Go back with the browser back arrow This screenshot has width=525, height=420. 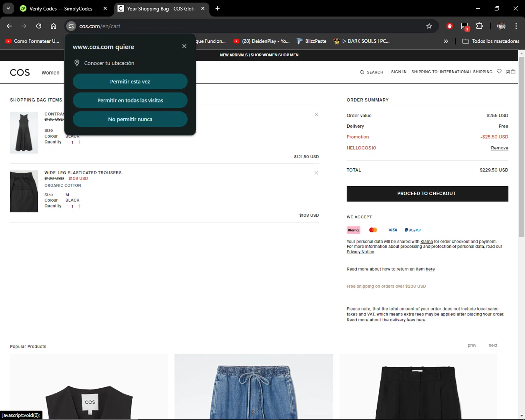pos(9,26)
